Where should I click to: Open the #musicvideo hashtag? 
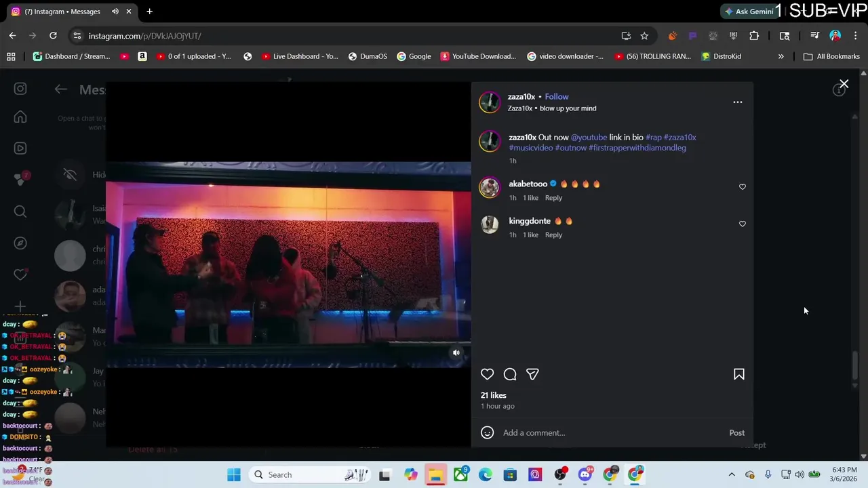pyautogui.click(x=531, y=148)
